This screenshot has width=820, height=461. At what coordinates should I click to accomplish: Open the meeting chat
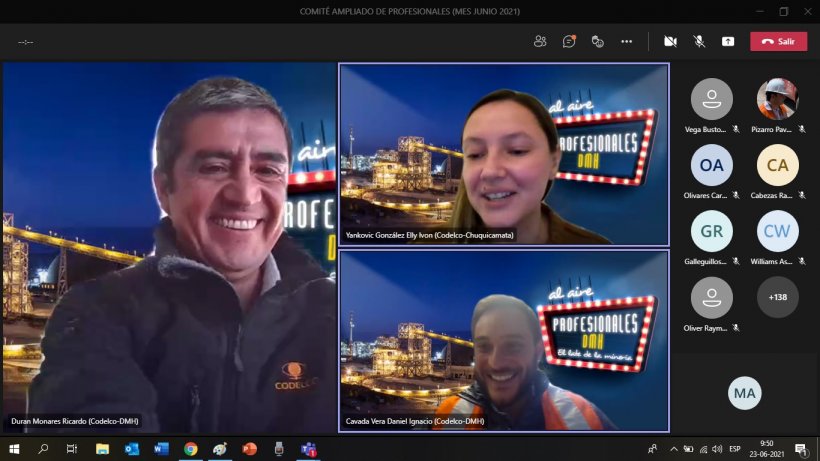tap(569, 41)
